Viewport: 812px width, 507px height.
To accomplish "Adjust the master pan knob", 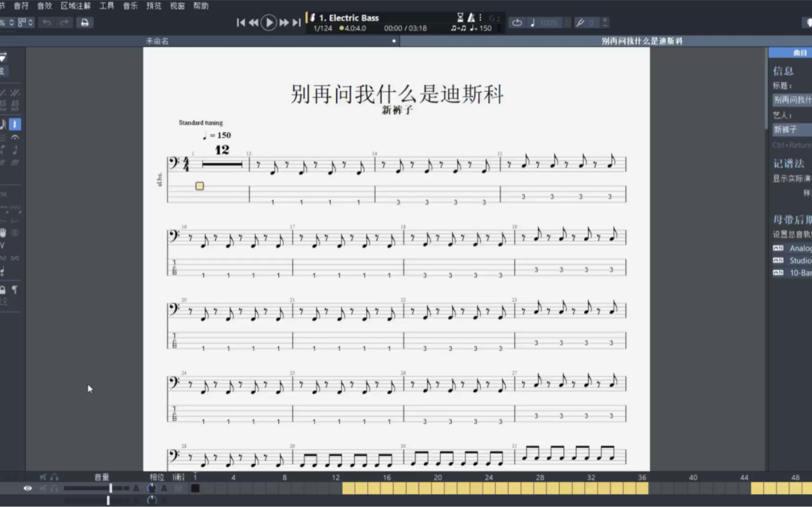I will click(151, 500).
